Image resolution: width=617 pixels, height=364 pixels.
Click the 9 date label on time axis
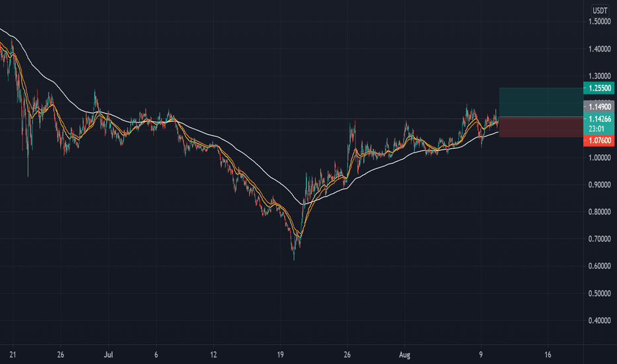(481, 355)
